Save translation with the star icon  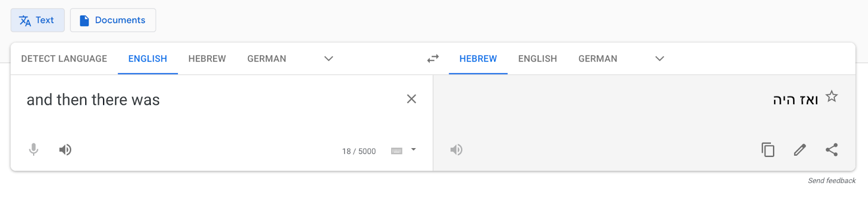click(832, 97)
